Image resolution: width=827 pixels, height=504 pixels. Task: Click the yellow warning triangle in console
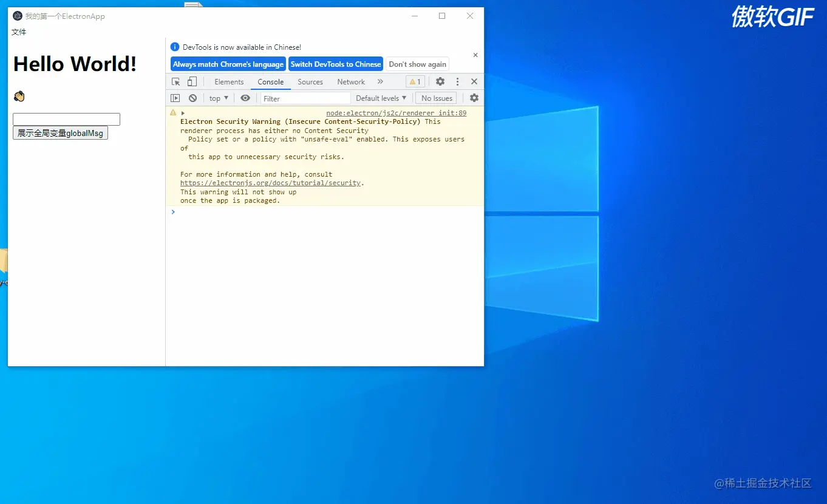(x=173, y=113)
